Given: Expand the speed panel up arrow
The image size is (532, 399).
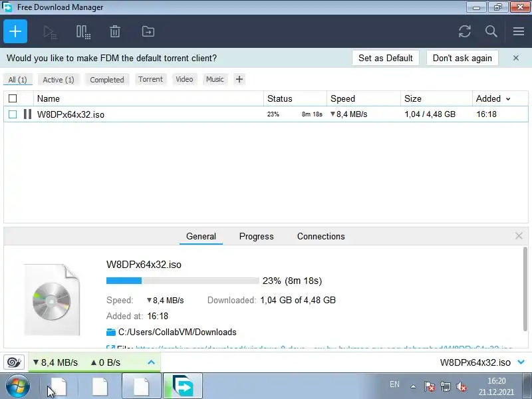Looking at the screenshot, I should (x=152, y=362).
